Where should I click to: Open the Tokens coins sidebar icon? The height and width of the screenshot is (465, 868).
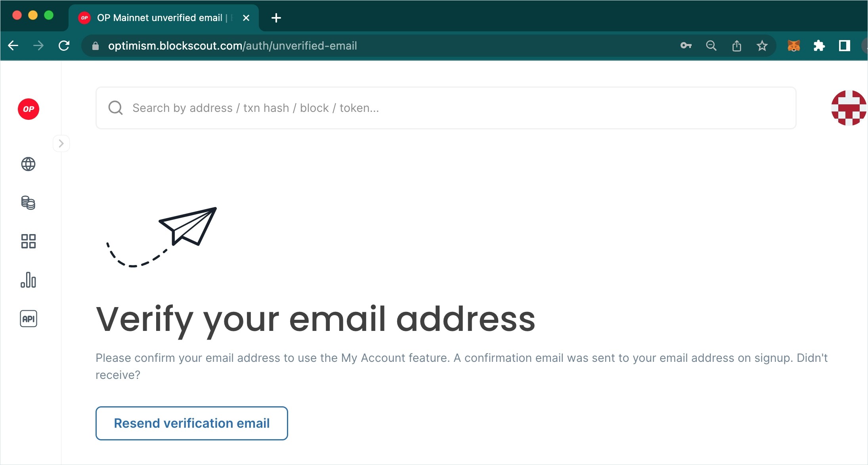pos(28,202)
